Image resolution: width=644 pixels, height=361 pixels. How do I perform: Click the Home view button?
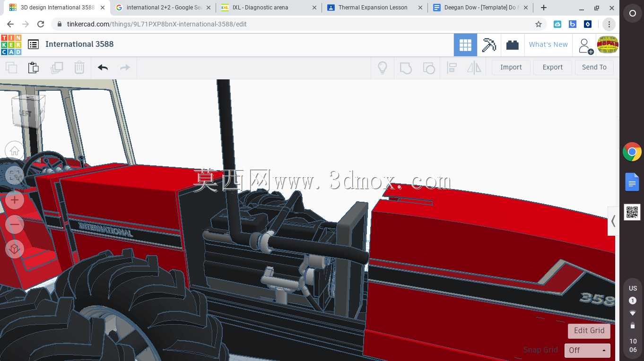[15, 151]
